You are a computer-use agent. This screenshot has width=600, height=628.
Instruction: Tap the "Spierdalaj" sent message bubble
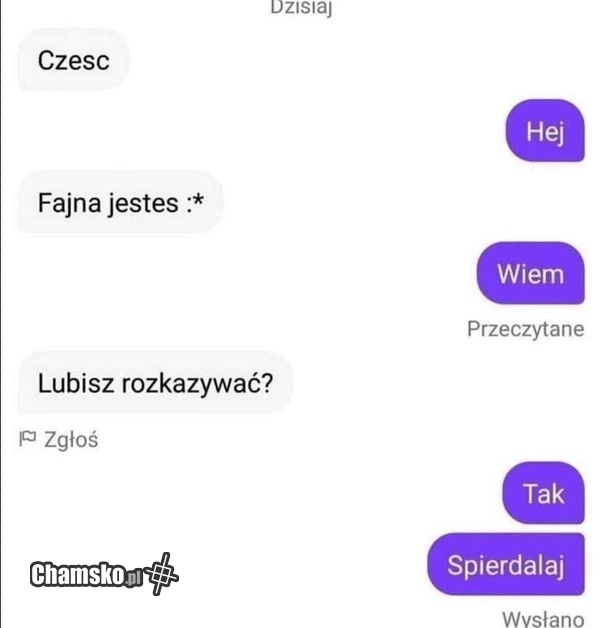tap(506, 564)
